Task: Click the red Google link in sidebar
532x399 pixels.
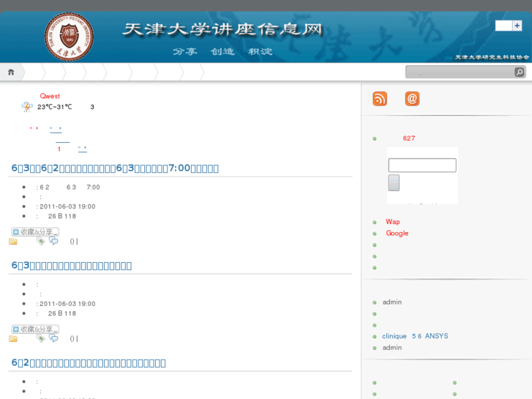Action: click(x=397, y=234)
